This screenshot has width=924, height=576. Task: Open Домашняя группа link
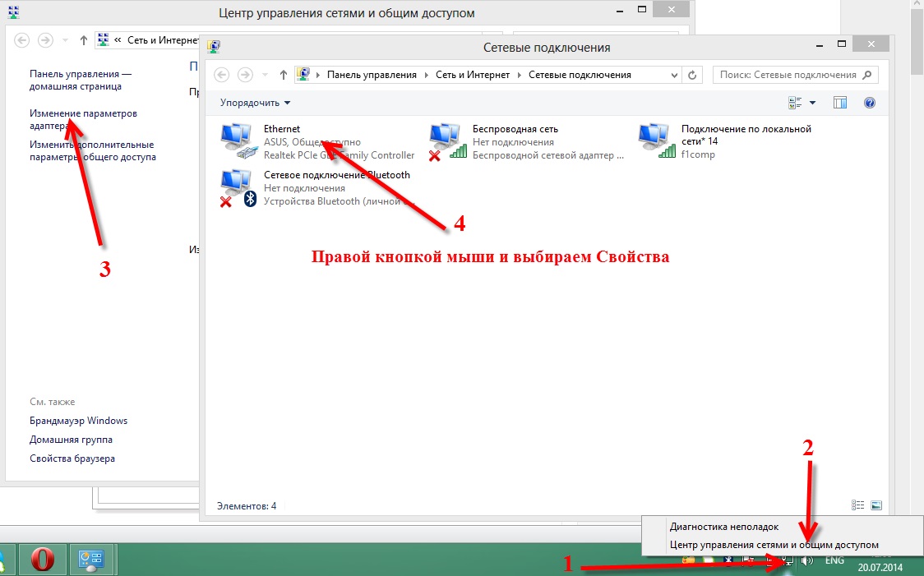(71, 440)
